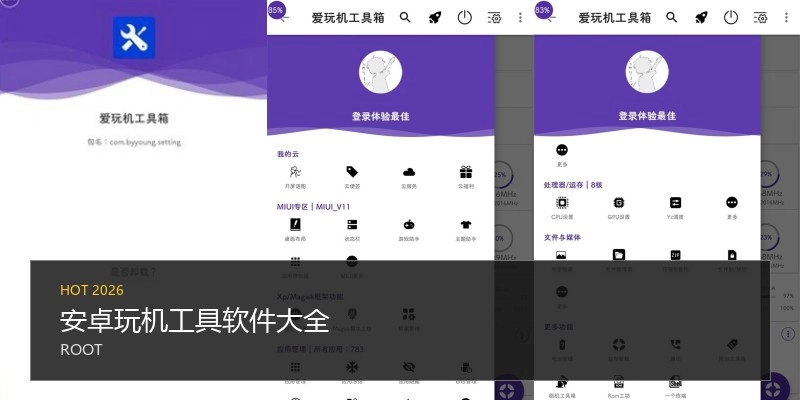Screen dimensions: 800x400
Task: Open the ZIP icon under 文件与媒体
Action: click(x=675, y=255)
